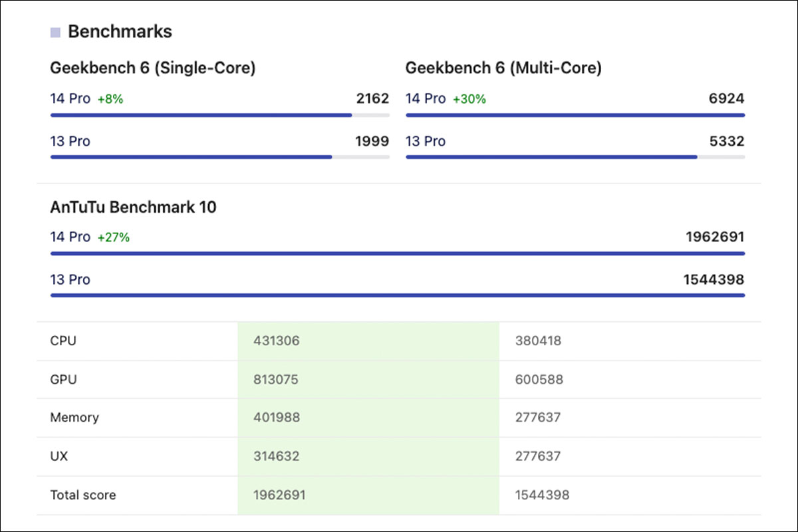Click the Total score table value 1544398
Screen dimensions: 798x532
coord(542,495)
